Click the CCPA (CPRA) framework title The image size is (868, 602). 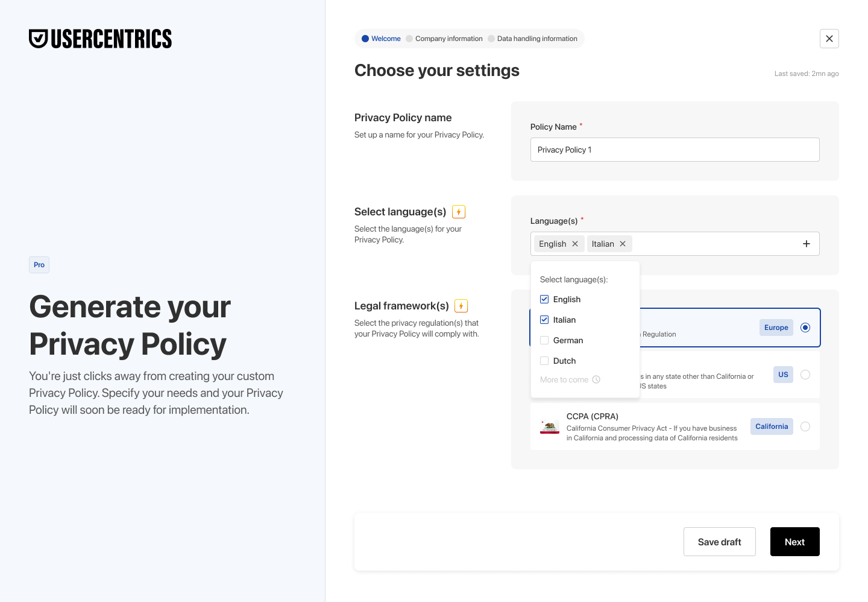pyautogui.click(x=593, y=416)
